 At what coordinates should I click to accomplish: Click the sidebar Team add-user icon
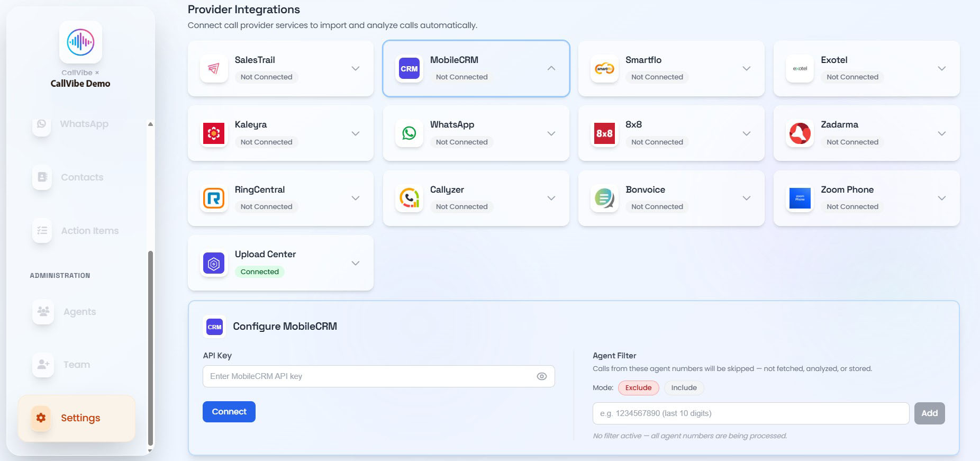tap(43, 365)
